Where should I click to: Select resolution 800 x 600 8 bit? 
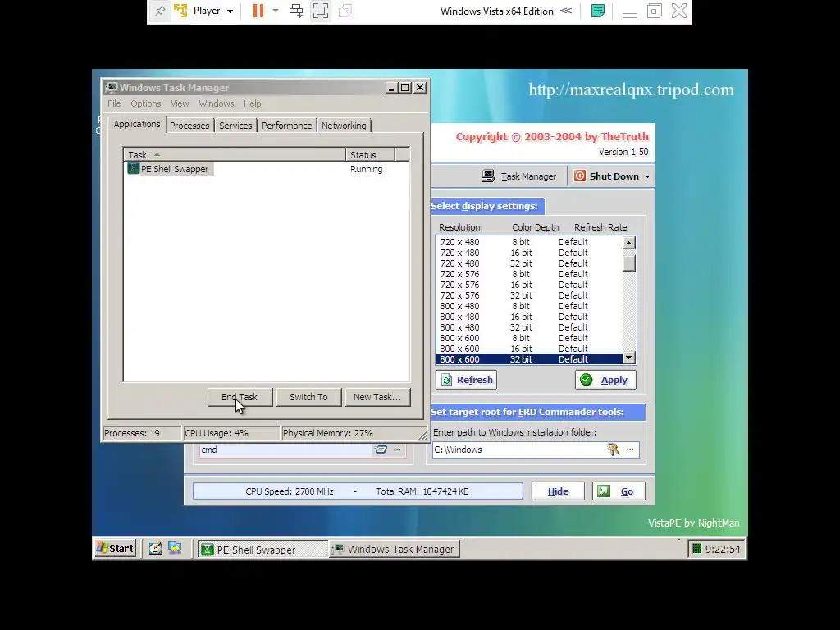pos(529,338)
